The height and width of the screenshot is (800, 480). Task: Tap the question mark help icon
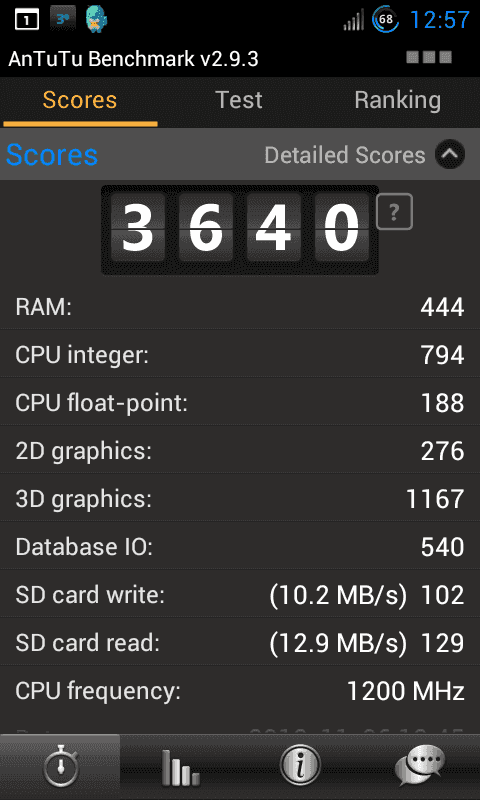394,212
